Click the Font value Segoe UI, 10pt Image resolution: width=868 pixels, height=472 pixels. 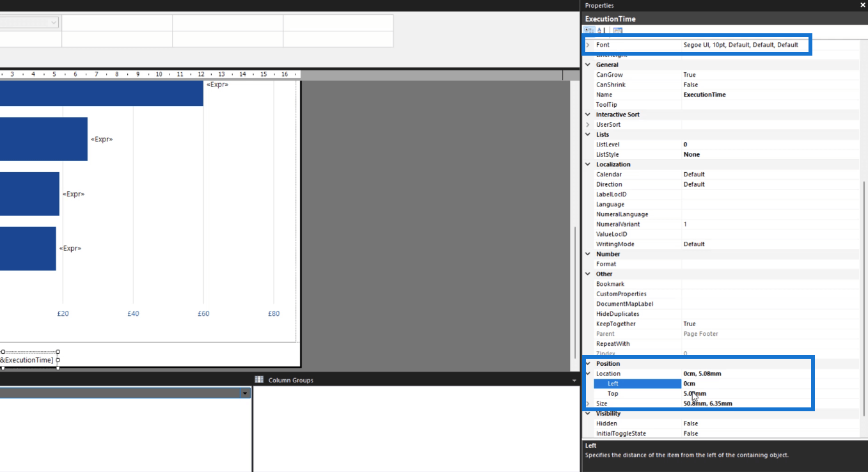click(x=741, y=45)
